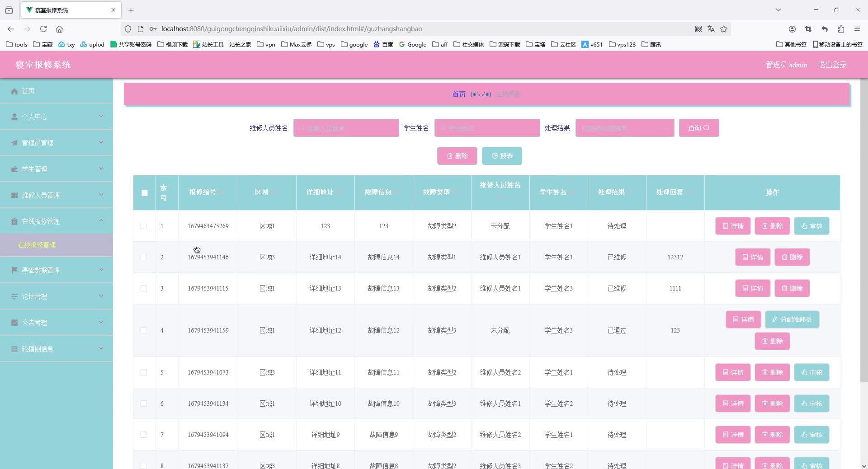
Task: Click the browser address bar URL
Action: [x=292, y=29]
